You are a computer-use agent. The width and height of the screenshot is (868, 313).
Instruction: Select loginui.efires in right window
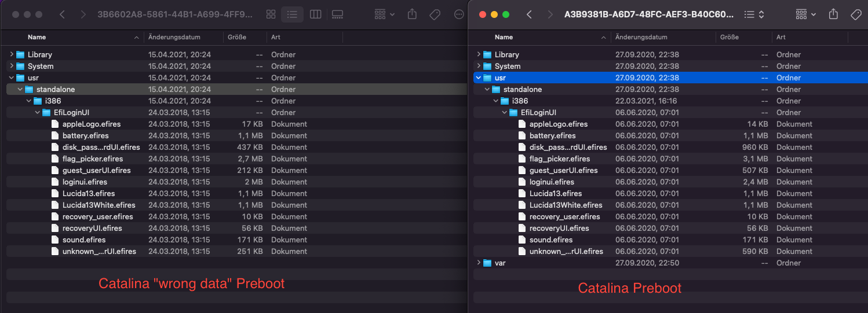pyautogui.click(x=552, y=182)
